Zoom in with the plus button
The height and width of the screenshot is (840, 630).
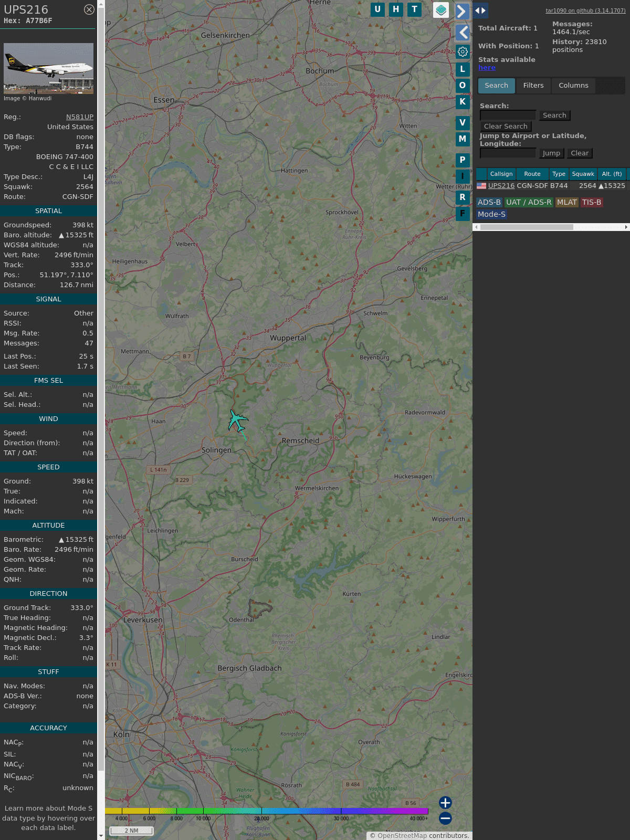(445, 802)
